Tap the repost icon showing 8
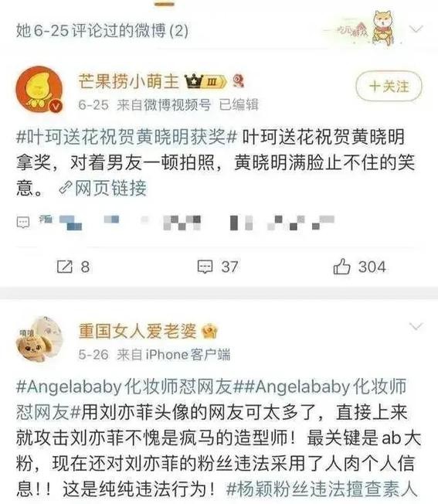438x504 pixels. pos(65,267)
